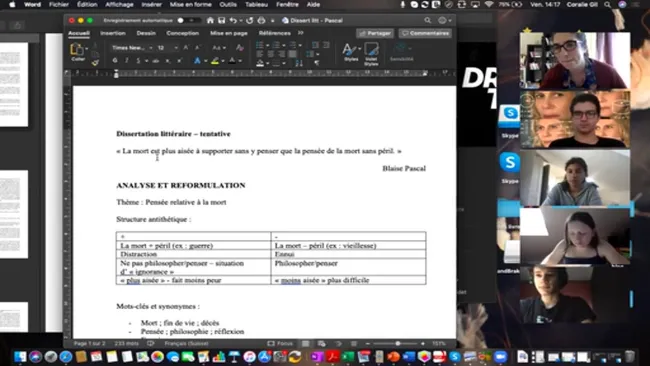
Task: Open the underline style dropdown arrow
Action: (146, 61)
